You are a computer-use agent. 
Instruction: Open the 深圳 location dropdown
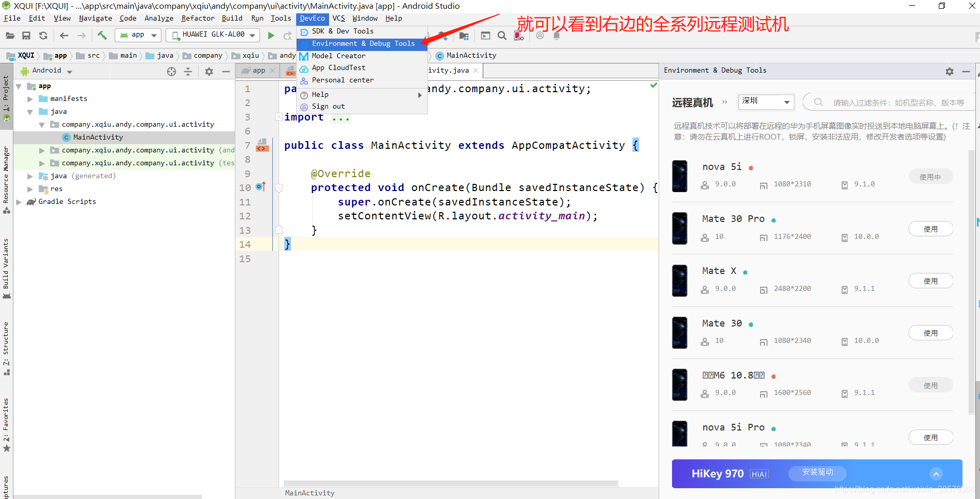766,102
